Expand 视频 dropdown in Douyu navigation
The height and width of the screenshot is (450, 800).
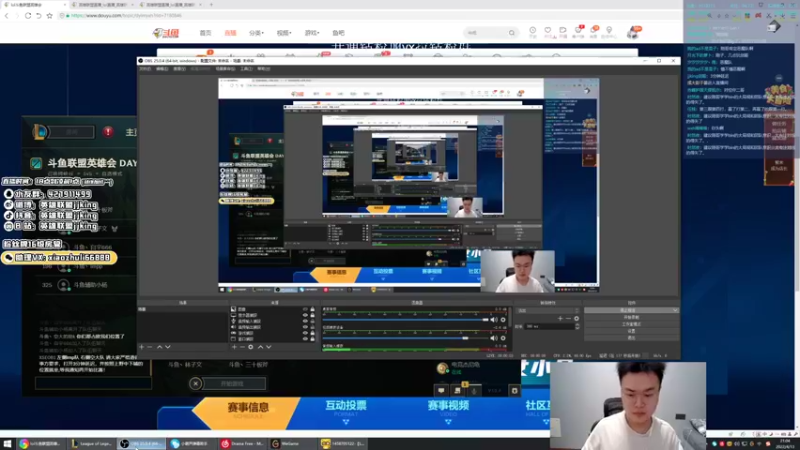tap(284, 33)
